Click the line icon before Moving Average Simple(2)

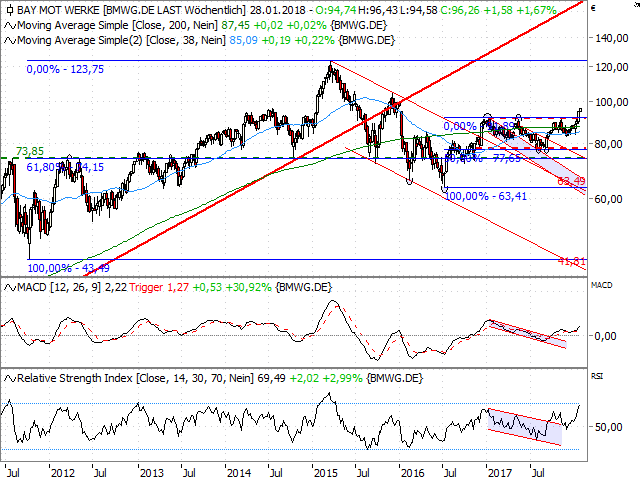10,40
